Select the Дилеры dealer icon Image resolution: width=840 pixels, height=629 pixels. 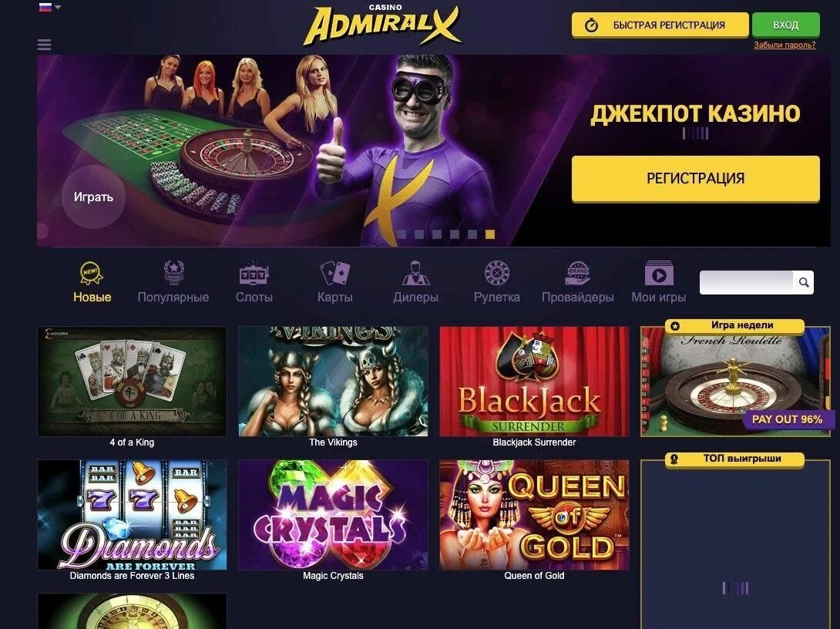pos(415,273)
